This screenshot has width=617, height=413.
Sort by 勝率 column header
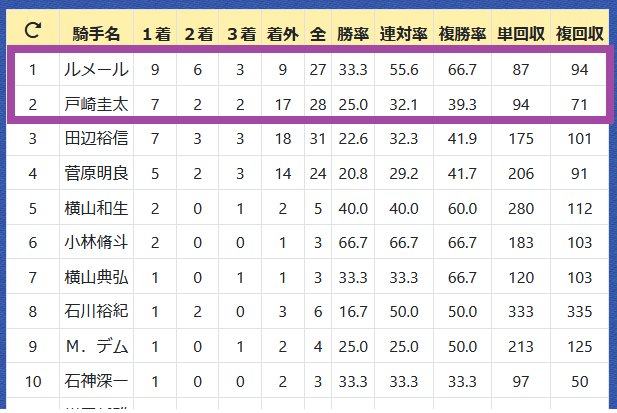[353, 34]
